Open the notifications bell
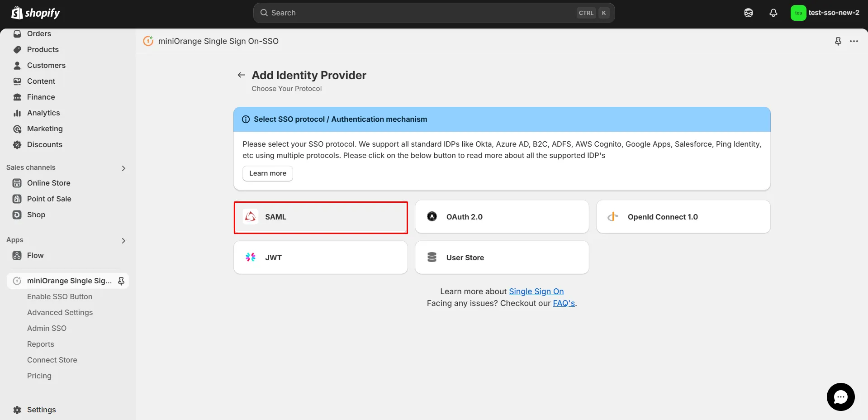Viewport: 868px width, 420px height. click(x=773, y=13)
